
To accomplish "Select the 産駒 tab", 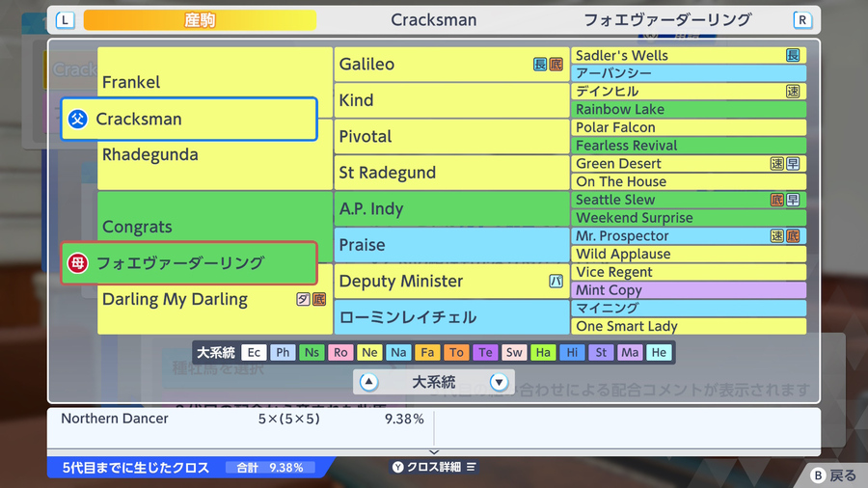I will click(200, 20).
